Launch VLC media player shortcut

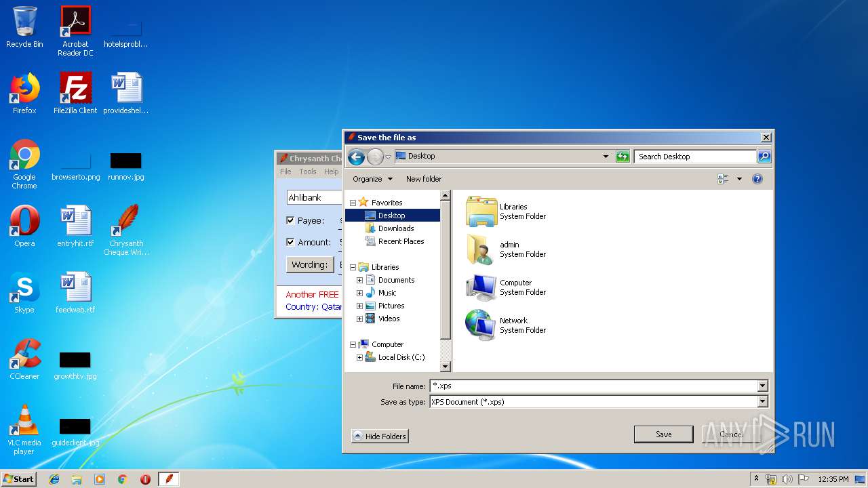point(24,430)
